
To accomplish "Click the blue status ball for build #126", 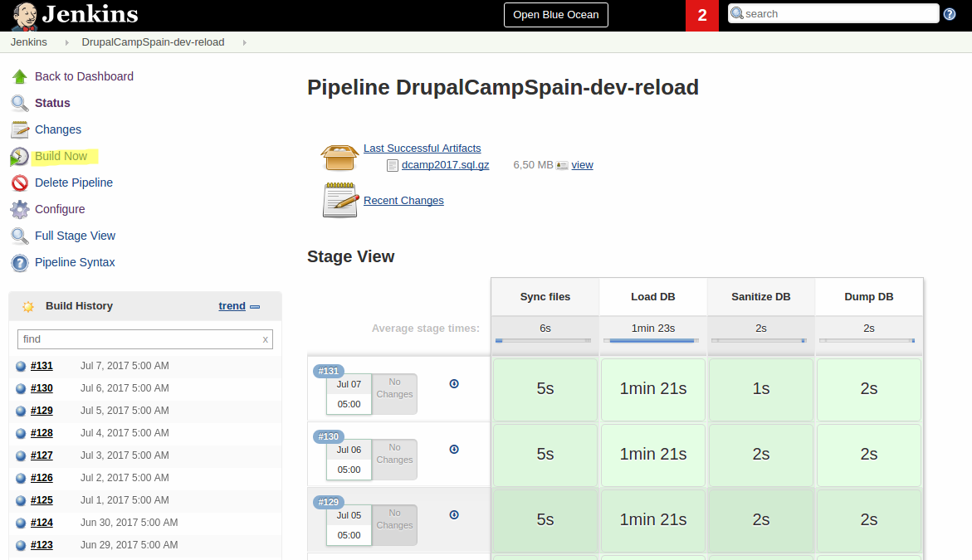I will pos(21,478).
